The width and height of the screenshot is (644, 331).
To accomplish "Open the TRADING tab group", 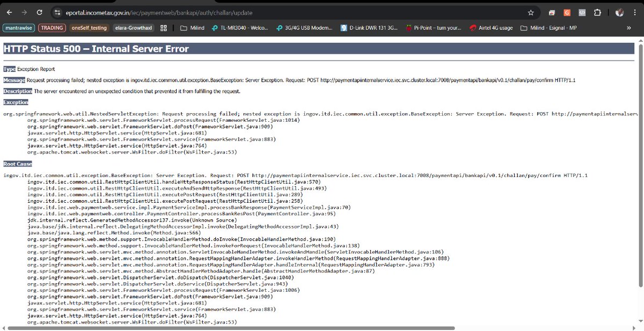I will 52,28.
